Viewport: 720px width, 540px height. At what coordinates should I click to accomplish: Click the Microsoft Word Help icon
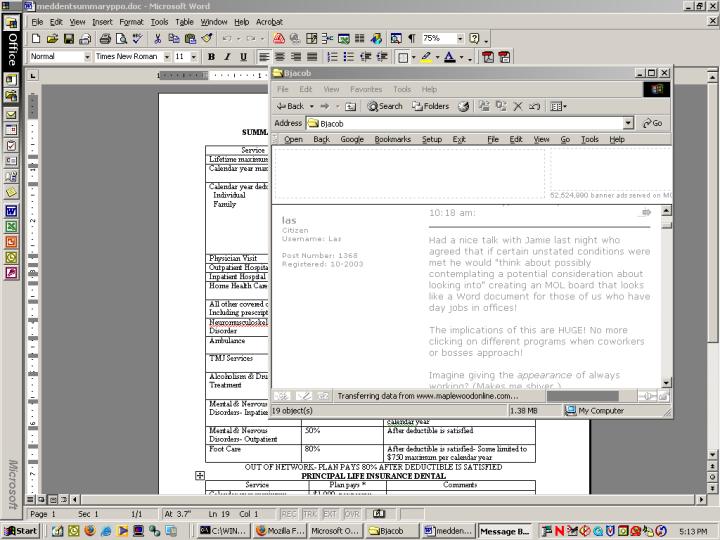(474, 39)
